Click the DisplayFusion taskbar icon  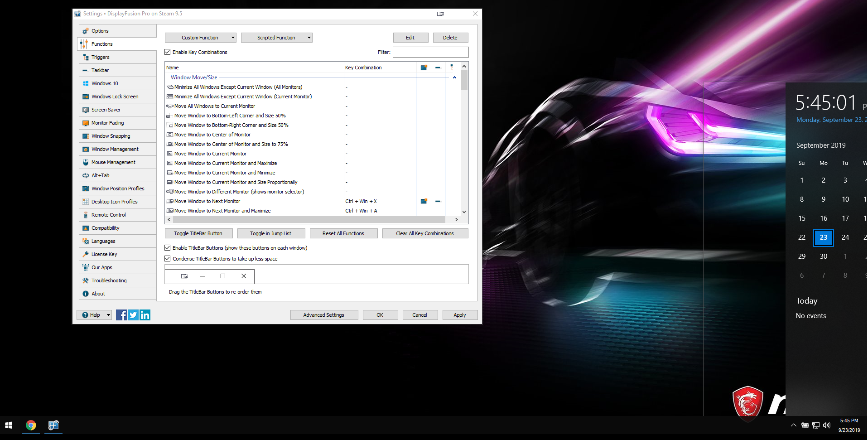tap(53, 425)
